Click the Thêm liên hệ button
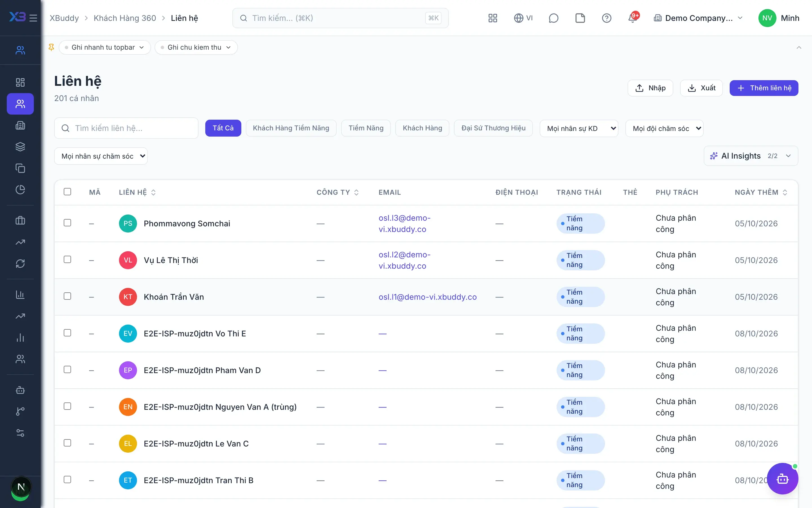The image size is (812, 508). 764,88
